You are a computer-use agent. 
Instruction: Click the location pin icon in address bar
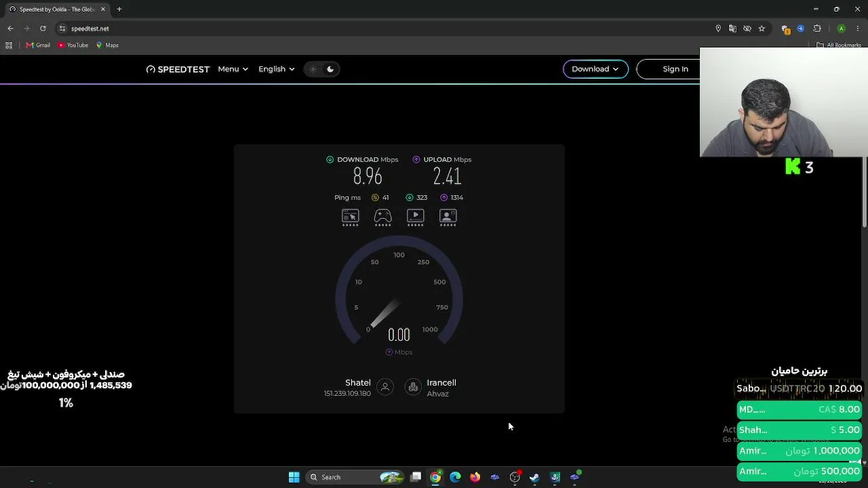pos(718,28)
